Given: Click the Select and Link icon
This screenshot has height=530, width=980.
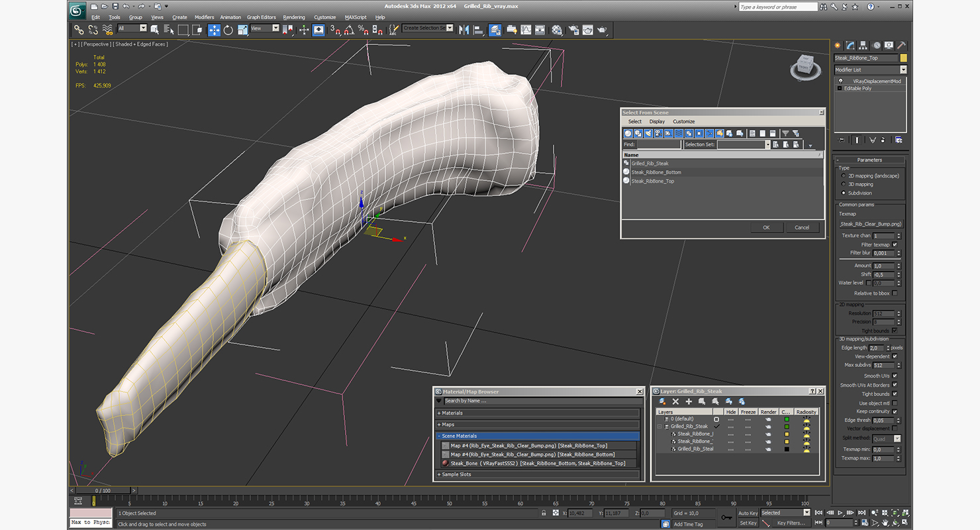Looking at the screenshot, I should 79,30.
